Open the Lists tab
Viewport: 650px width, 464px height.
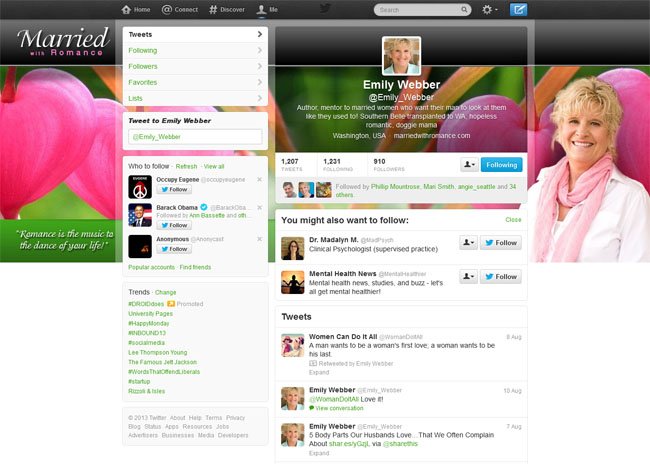point(195,98)
